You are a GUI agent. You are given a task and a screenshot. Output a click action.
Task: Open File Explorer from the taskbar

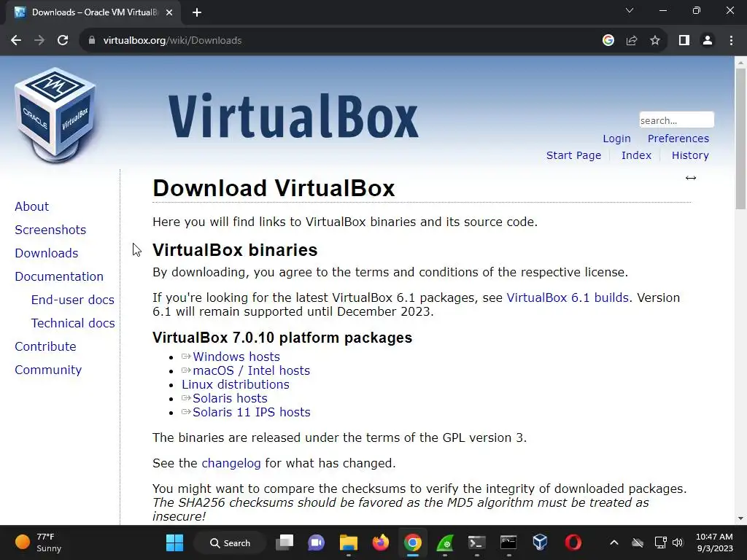348,542
